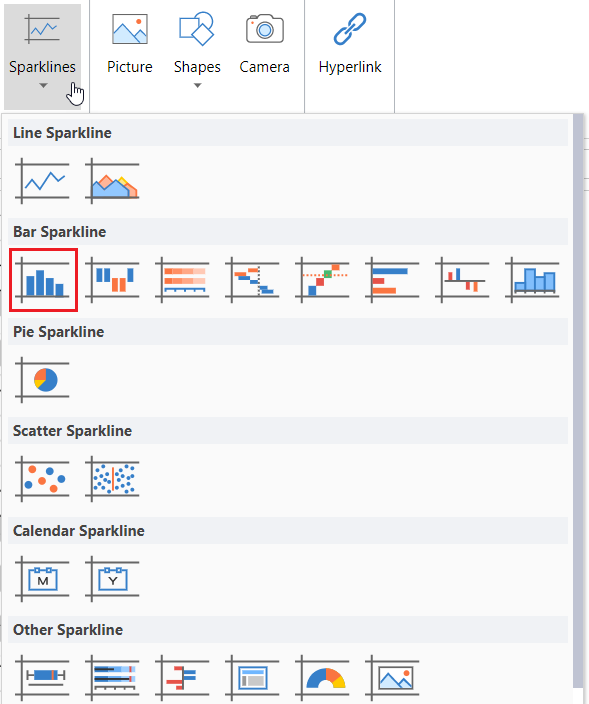Screen dimensions: 589x704
Task: Select the variance sparkline icon
Action: 462,280
